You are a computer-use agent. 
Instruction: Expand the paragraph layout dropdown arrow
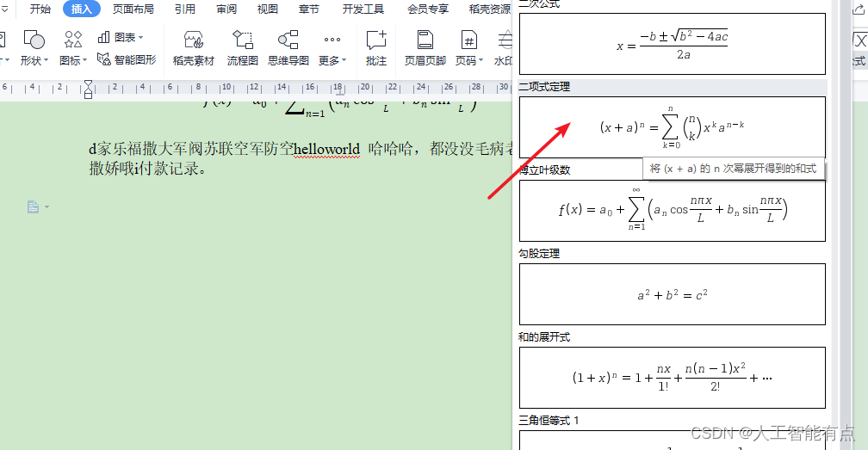46,207
